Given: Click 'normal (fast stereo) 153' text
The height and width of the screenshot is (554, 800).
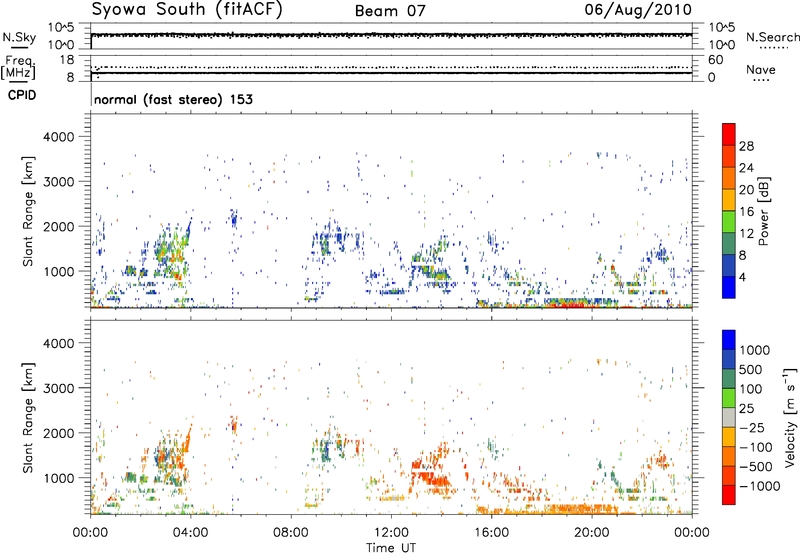Looking at the screenshot, I should 173,99.
